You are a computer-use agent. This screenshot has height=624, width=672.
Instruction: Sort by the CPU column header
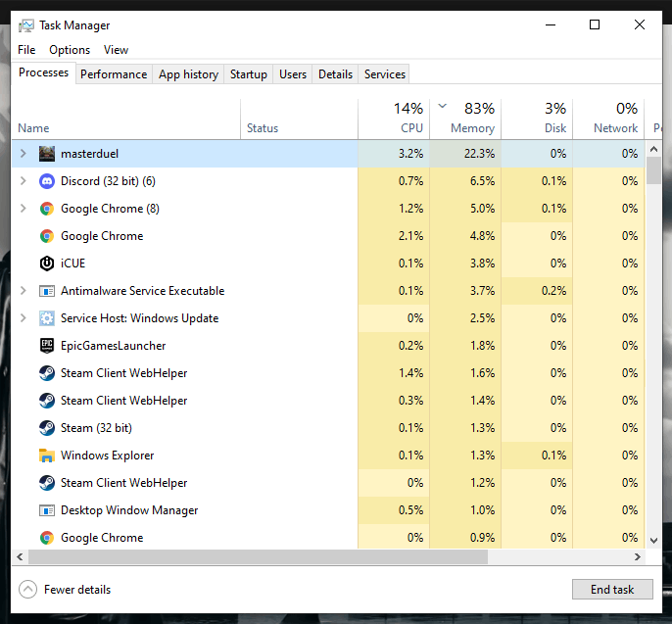pyautogui.click(x=394, y=120)
